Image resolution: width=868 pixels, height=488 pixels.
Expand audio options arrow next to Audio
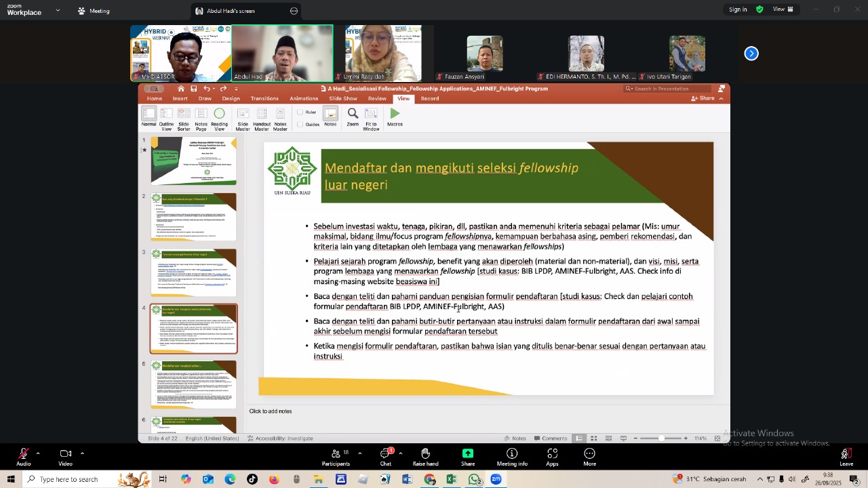38,453
